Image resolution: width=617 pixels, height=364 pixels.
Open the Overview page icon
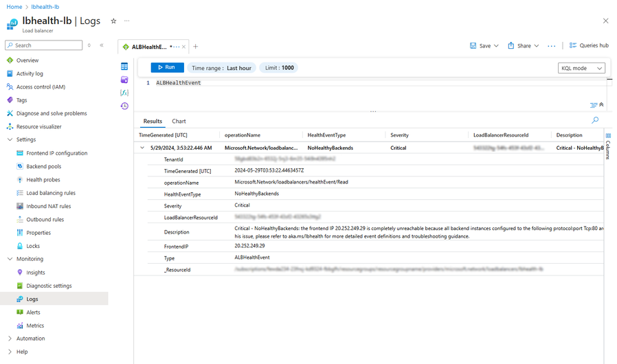[x=10, y=60]
